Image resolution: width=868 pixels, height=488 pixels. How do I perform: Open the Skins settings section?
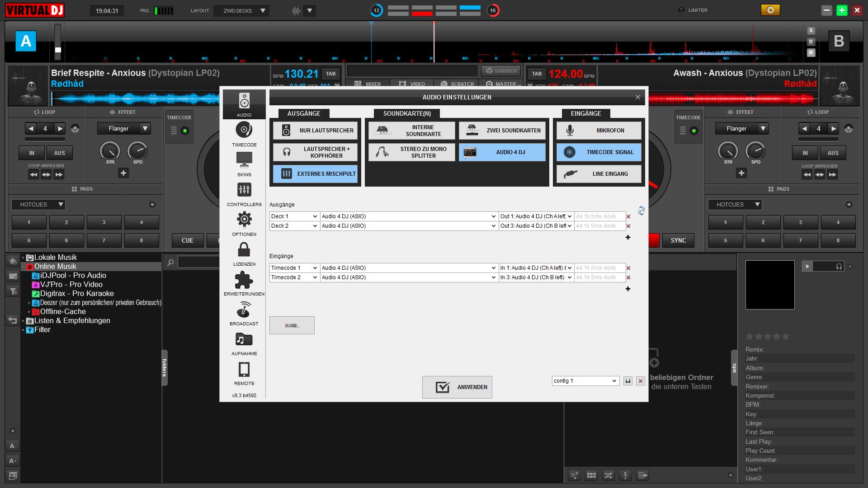point(244,164)
